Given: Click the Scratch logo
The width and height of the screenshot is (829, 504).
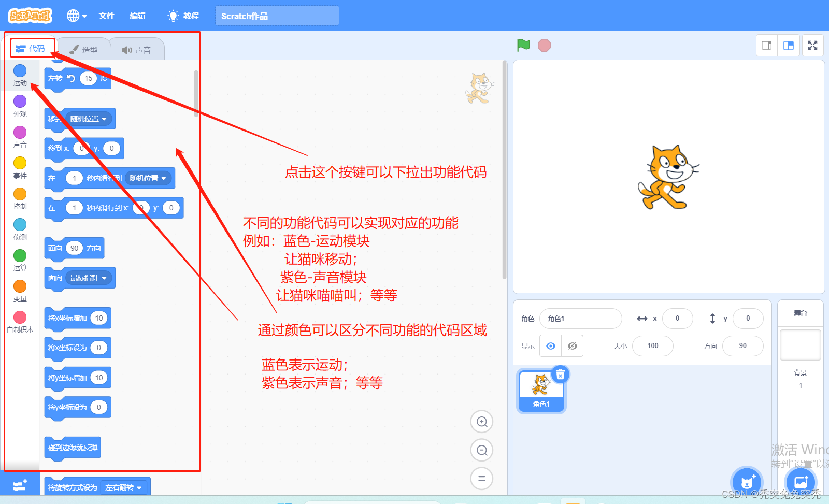Looking at the screenshot, I should [30, 16].
